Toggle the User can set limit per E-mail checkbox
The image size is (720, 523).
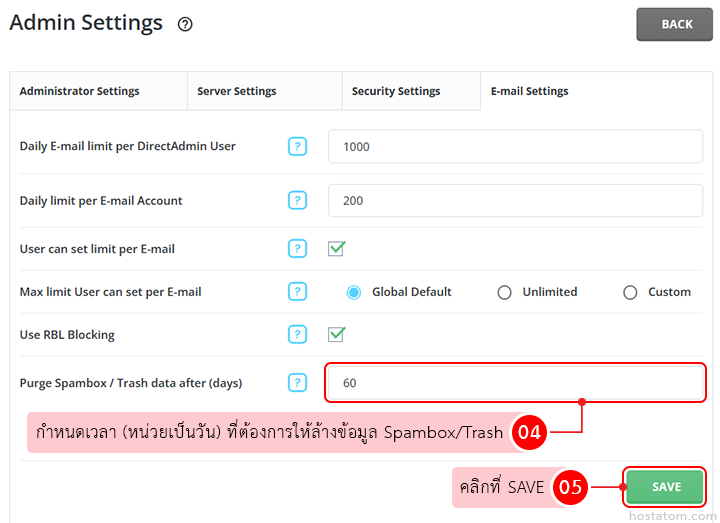(336, 248)
